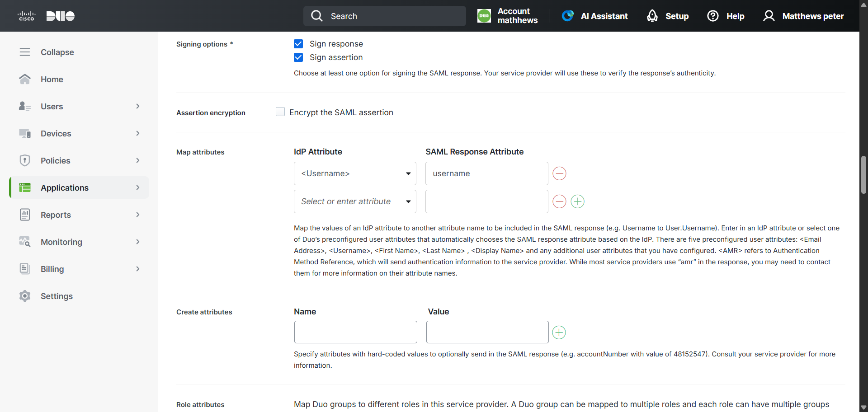This screenshot has width=868, height=412.
Task: Click the Policies shield icon
Action: (25, 160)
